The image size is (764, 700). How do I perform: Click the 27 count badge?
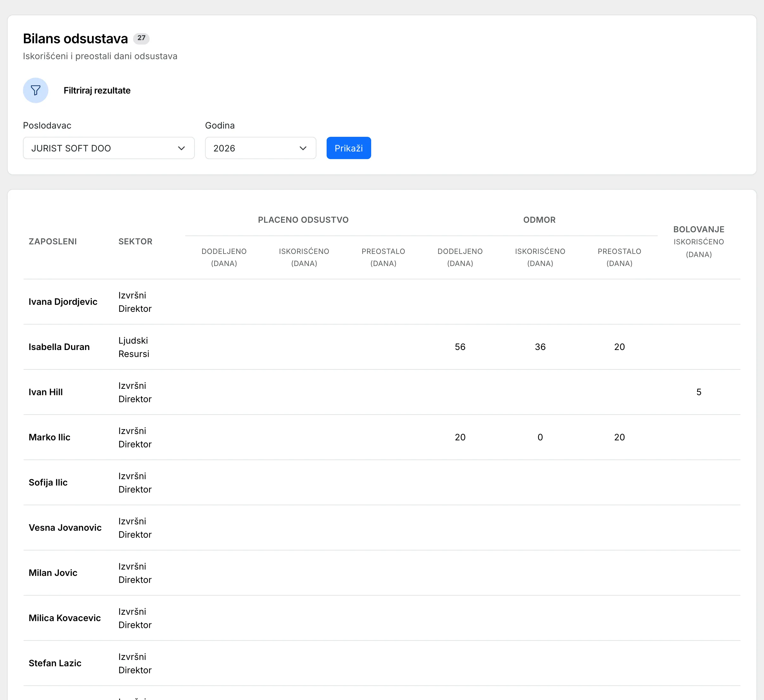click(x=141, y=38)
